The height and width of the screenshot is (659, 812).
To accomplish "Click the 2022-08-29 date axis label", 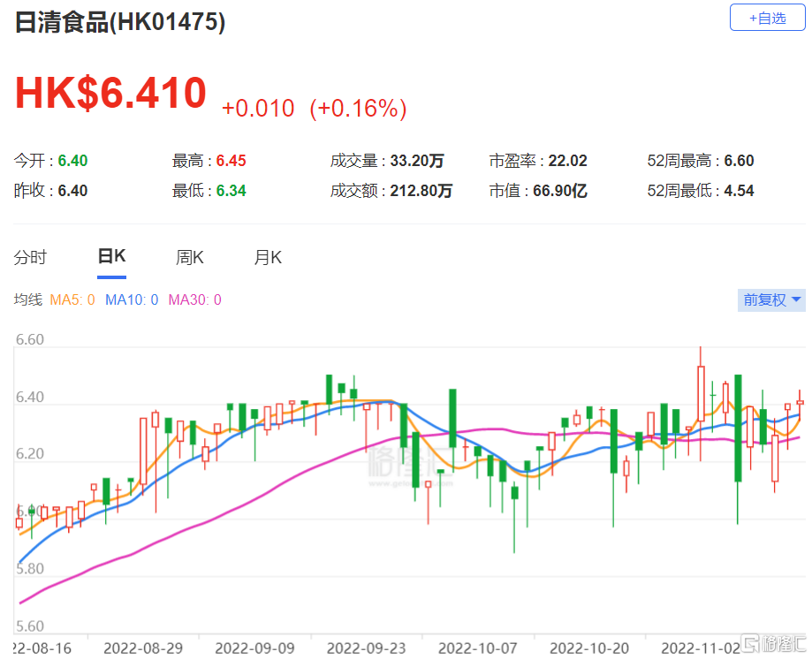I will coord(143,648).
